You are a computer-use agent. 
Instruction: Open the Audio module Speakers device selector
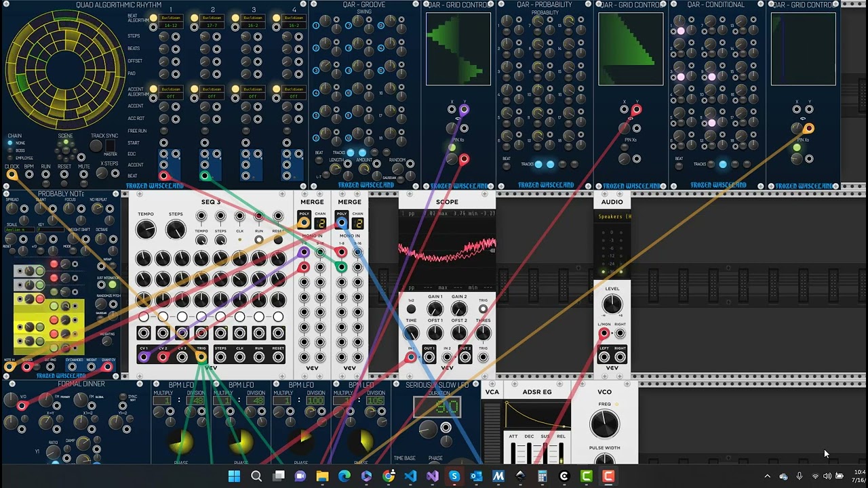tap(612, 217)
